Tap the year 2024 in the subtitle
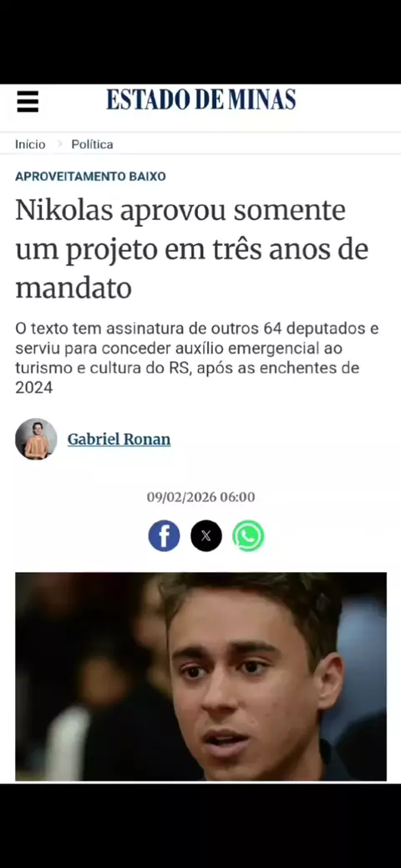This screenshot has width=401, height=868. tap(33, 388)
